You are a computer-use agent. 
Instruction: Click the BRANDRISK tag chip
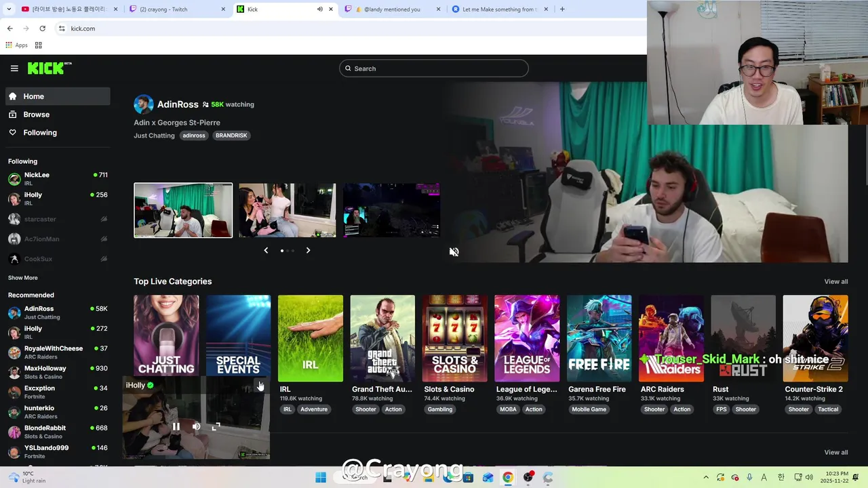coord(231,136)
